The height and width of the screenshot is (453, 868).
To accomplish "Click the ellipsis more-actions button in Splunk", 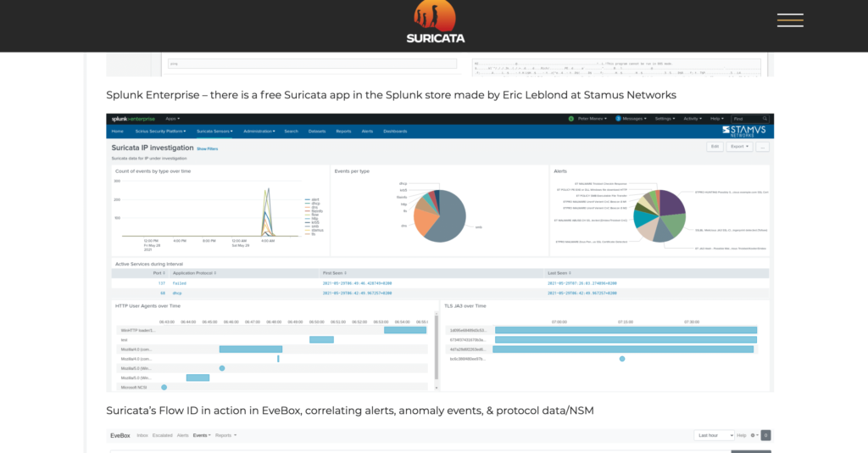I will [x=762, y=147].
